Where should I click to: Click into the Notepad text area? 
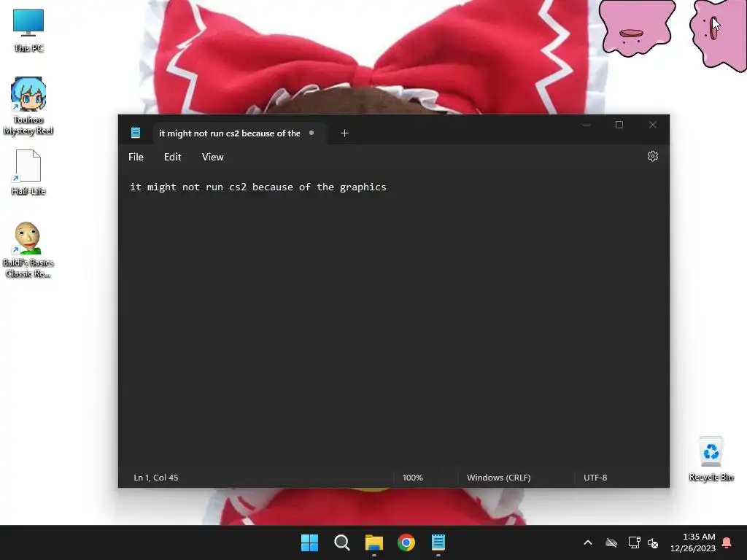point(393,318)
